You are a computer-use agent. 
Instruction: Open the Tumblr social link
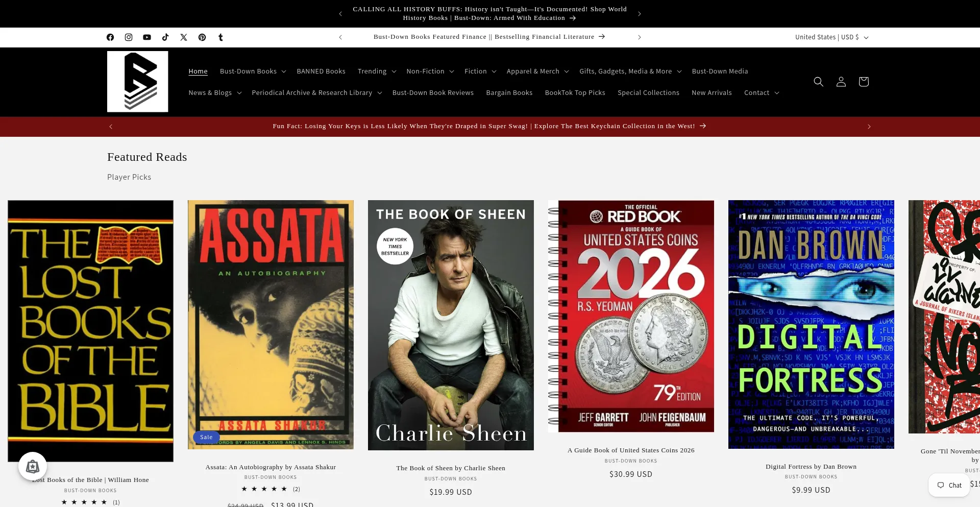(220, 37)
